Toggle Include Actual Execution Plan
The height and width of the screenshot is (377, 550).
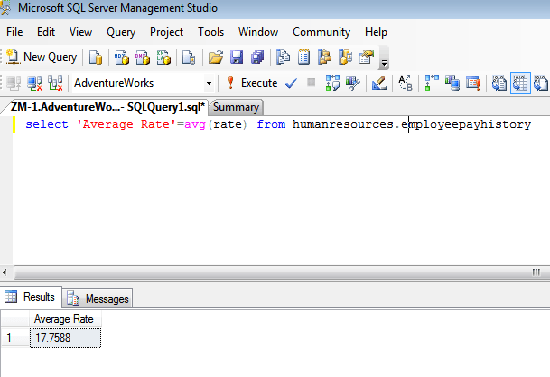(431, 83)
